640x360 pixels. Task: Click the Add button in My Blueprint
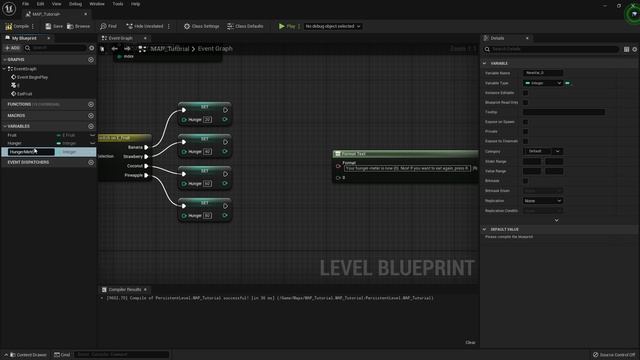(12, 48)
